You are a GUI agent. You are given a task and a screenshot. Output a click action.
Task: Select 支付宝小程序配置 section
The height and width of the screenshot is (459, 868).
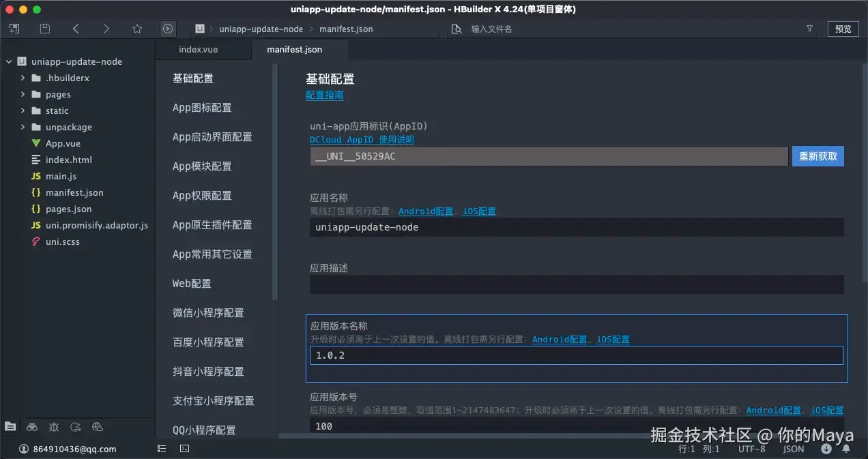pos(213,401)
